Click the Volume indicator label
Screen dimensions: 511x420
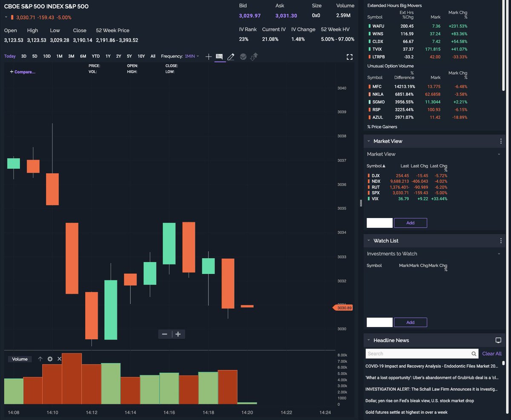[x=20, y=359]
